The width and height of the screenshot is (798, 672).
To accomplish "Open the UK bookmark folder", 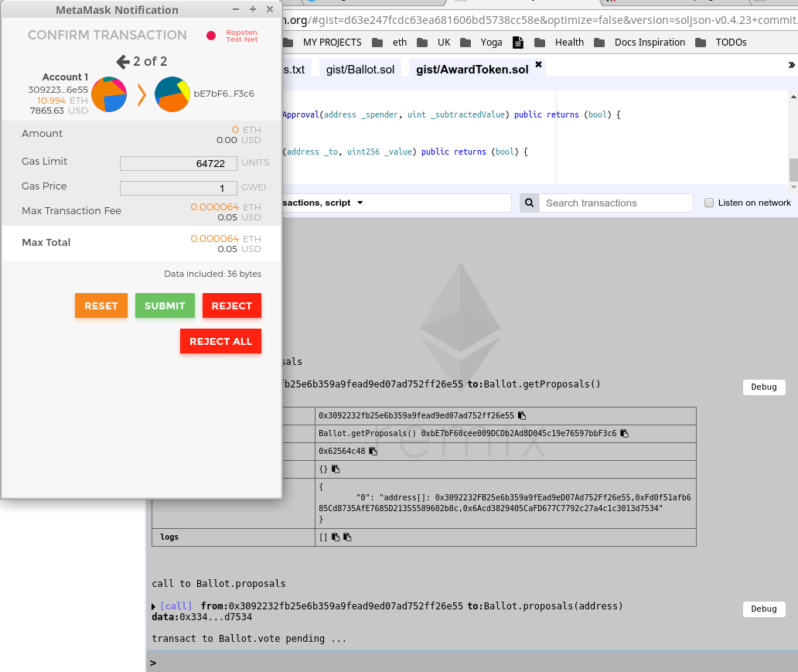I will point(434,43).
